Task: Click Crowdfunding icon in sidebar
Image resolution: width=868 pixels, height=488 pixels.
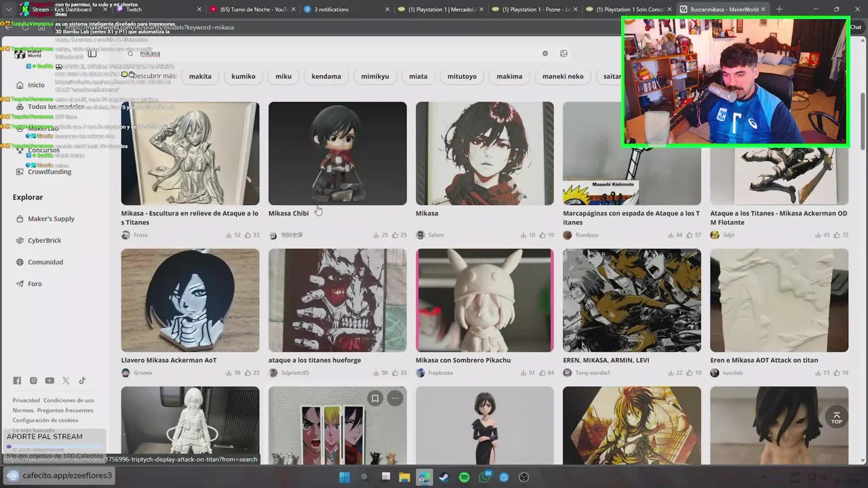Action: coord(20,171)
